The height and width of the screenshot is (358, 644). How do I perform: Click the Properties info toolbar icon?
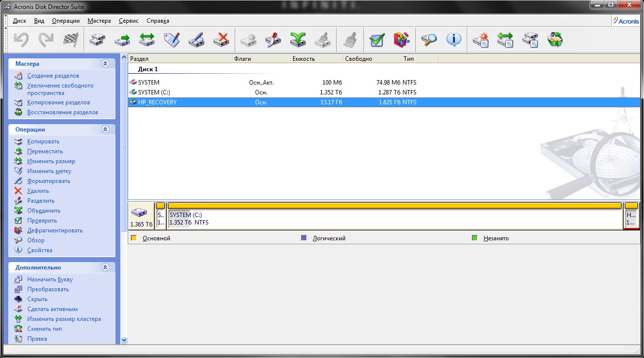point(453,40)
